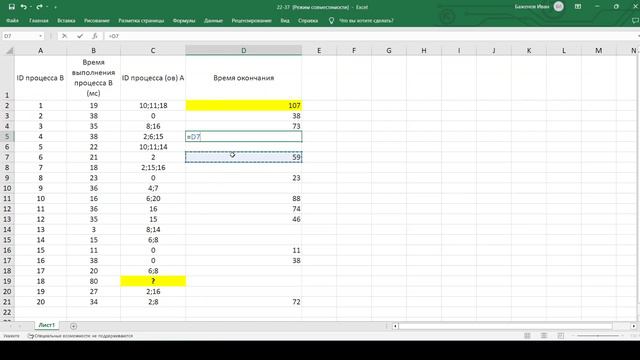Switch to the Вставка ribbon tab

[x=66, y=20]
